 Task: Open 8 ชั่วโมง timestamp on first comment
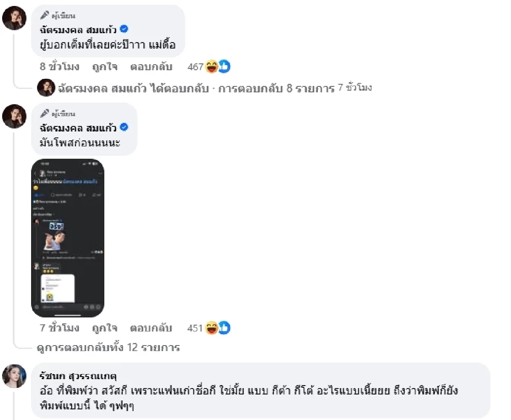(60, 67)
